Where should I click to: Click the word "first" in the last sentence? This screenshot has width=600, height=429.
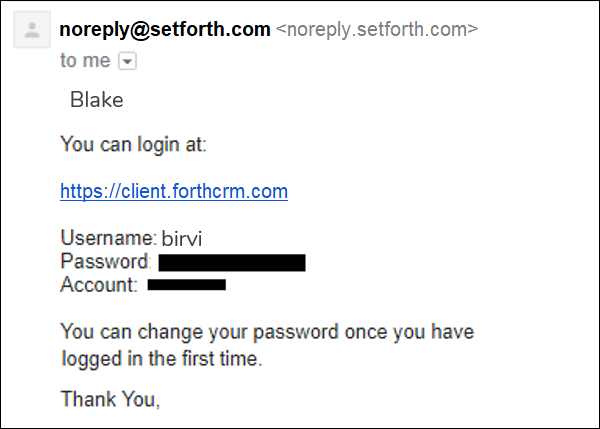[197, 358]
